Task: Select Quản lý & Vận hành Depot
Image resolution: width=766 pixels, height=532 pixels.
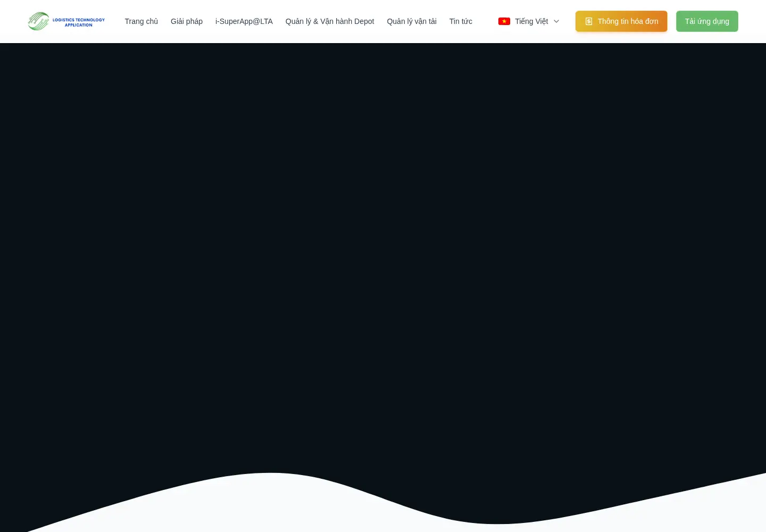Action: 330,21
